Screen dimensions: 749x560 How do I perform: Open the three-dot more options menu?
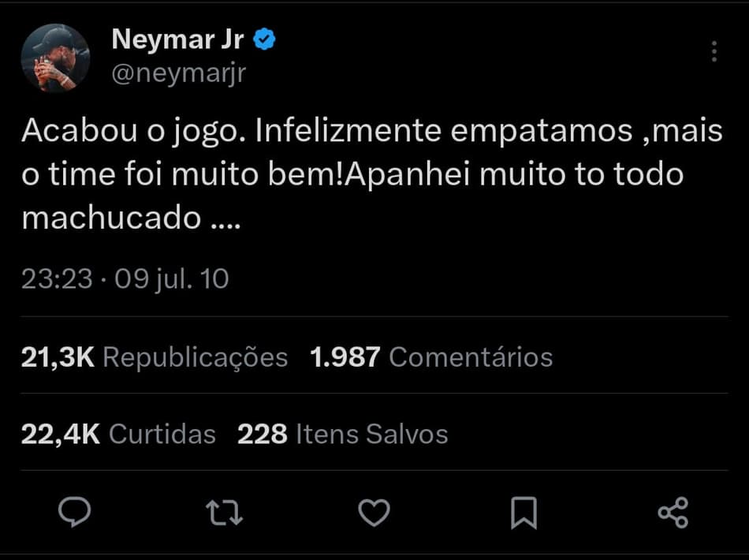[714, 52]
